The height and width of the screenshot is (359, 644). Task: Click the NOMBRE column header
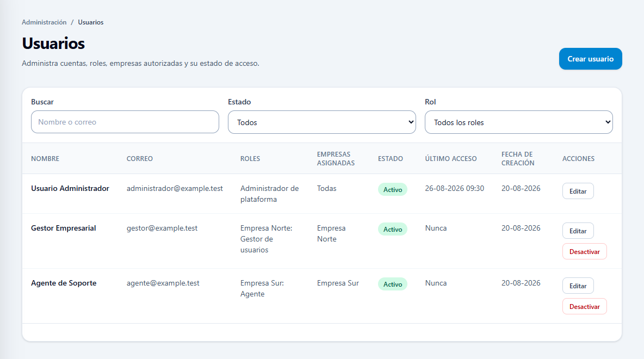(45, 158)
